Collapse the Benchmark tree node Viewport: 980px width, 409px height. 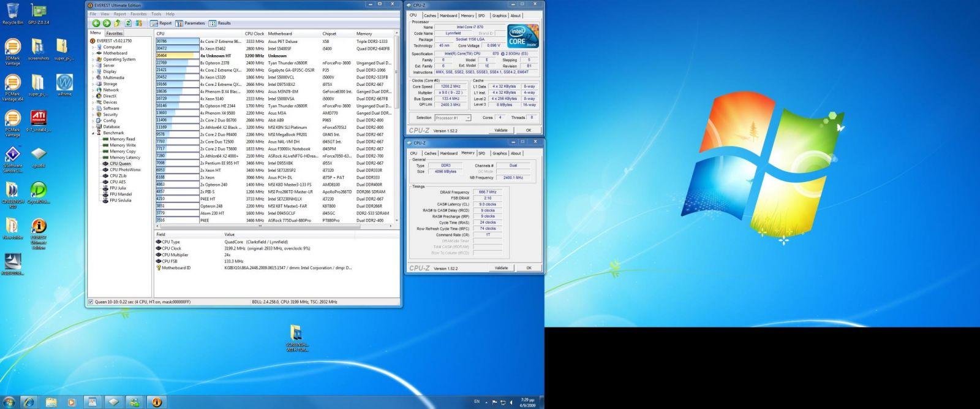(x=94, y=133)
